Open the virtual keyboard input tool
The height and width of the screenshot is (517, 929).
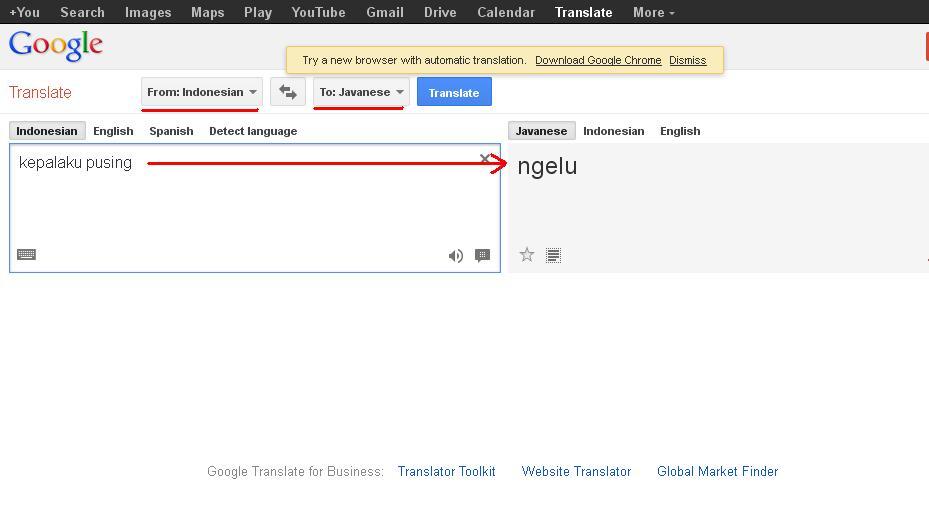(27, 255)
